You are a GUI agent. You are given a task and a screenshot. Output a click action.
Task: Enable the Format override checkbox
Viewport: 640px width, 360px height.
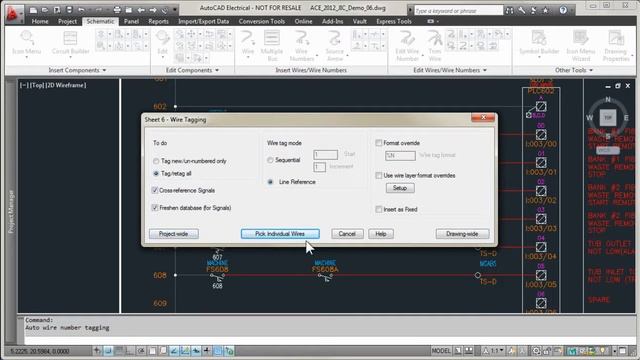(x=379, y=143)
